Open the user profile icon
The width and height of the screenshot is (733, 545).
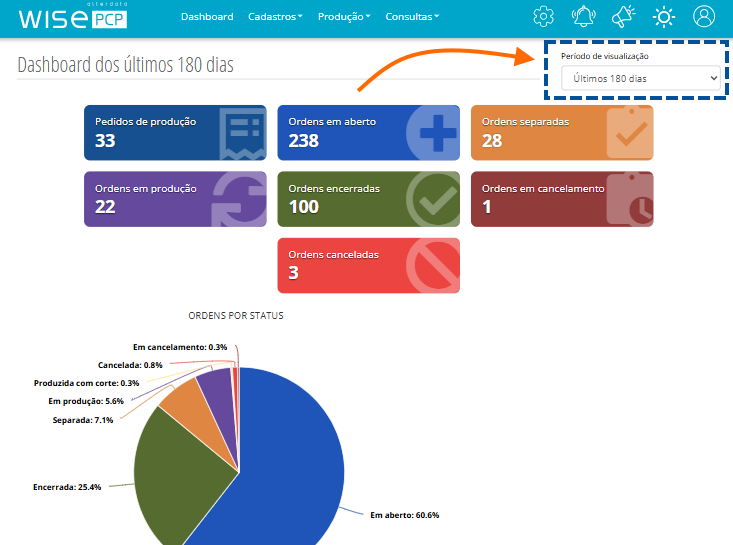[704, 17]
